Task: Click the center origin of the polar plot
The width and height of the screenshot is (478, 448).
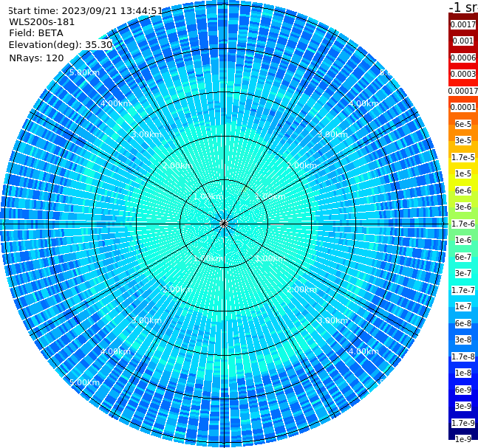Action: [x=224, y=224]
